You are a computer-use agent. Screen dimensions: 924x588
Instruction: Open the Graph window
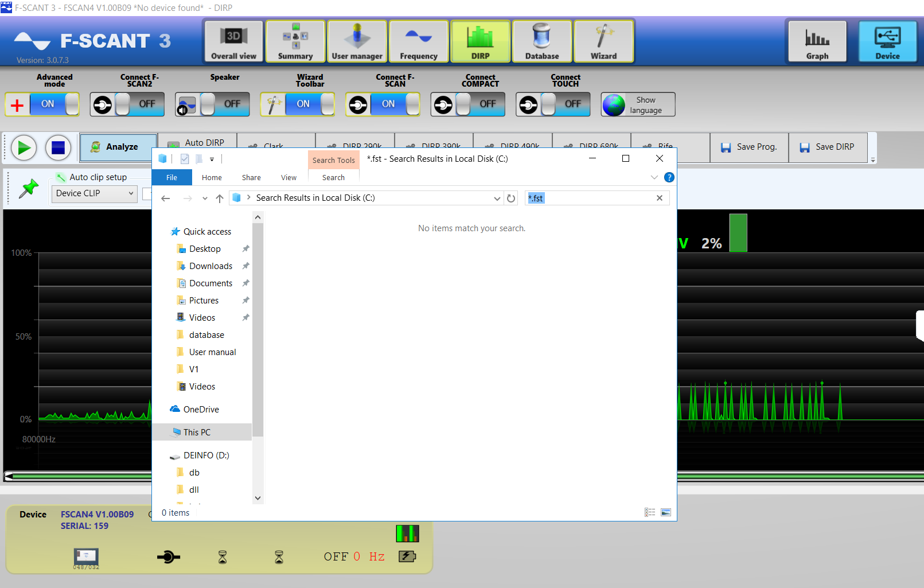point(817,41)
